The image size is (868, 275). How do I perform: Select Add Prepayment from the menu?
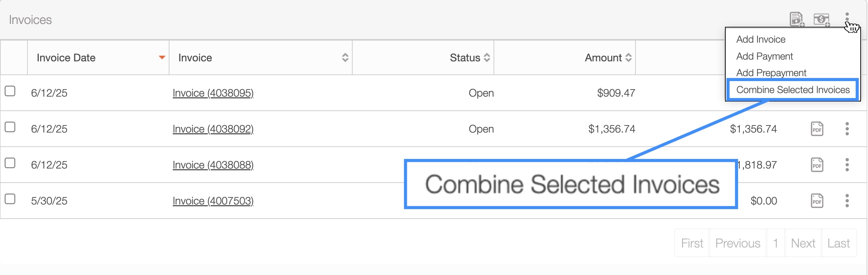(x=771, y=73)
